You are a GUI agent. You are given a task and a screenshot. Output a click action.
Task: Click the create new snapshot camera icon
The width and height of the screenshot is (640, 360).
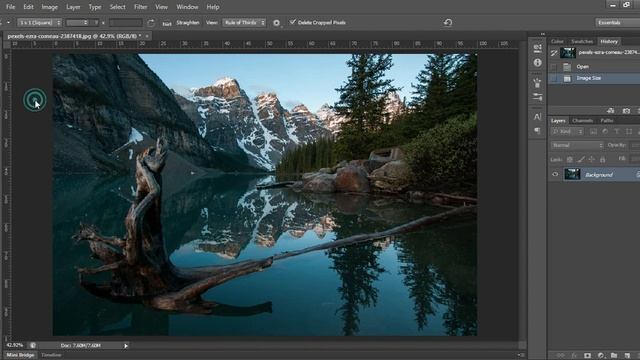coord(626,111)
